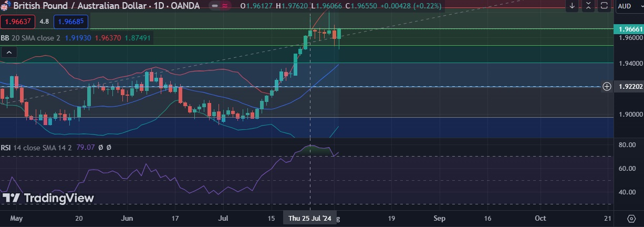Maximize the chart pane with the square icon

(x=605, y=6)
